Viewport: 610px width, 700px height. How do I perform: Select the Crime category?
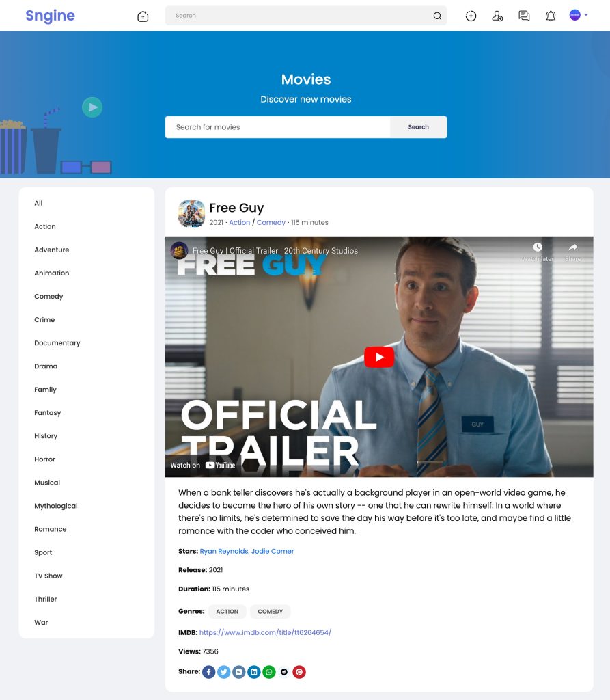coord(44,320)
